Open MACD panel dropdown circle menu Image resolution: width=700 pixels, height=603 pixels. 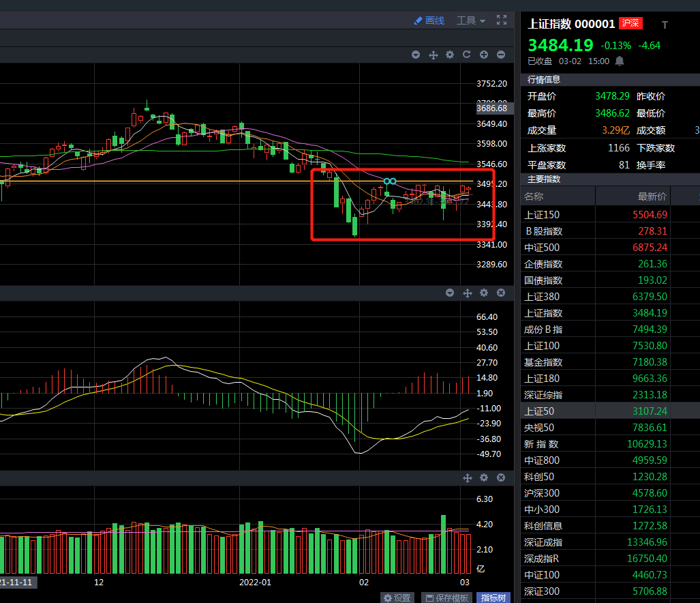pos(450,293)
